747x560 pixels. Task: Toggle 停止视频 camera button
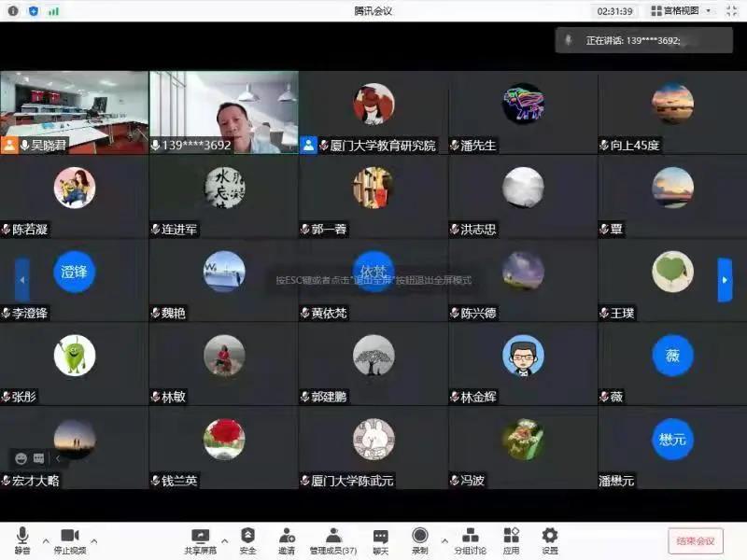(x=69, y=539)
